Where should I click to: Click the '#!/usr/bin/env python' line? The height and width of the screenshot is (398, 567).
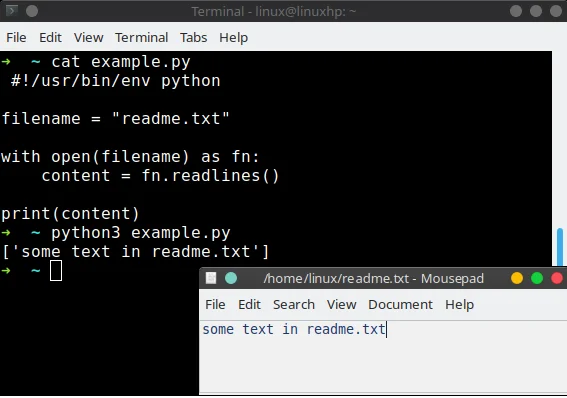tap(116, 81)
